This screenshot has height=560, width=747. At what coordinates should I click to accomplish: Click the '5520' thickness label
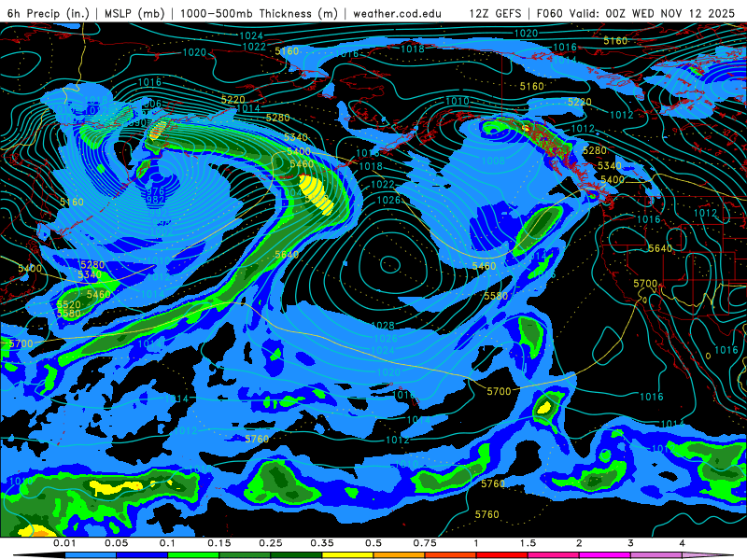[x=68, y=305]
